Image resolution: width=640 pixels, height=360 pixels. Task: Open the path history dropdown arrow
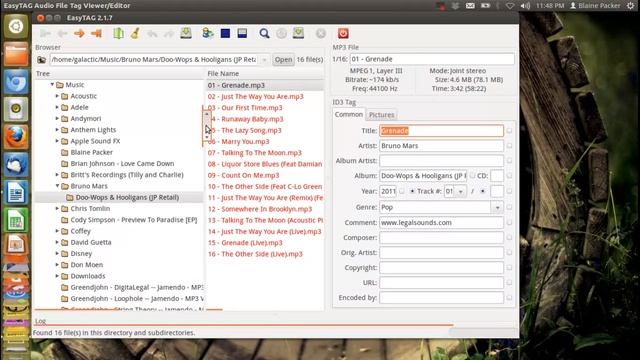point(264,60)
